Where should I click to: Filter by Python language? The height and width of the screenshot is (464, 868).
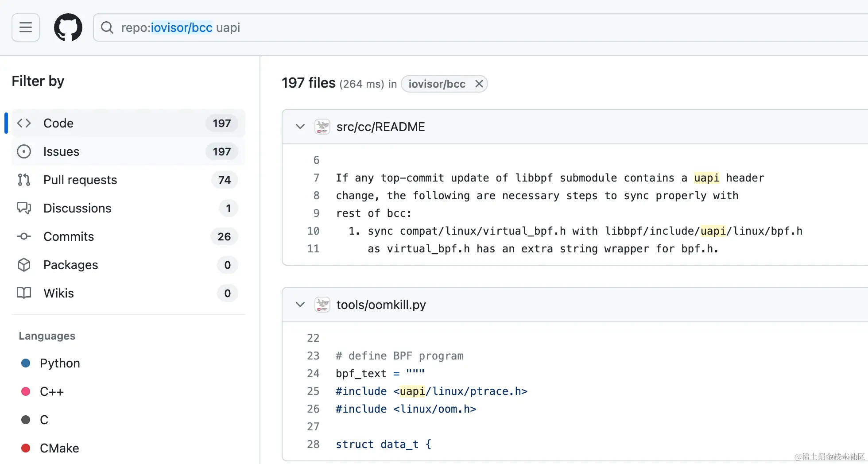click(x=60, y=363)
